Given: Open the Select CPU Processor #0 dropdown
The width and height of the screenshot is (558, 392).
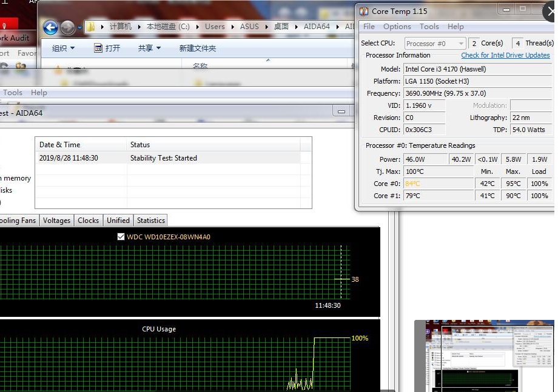Looking at the screenshot, I should coord(435,44).
